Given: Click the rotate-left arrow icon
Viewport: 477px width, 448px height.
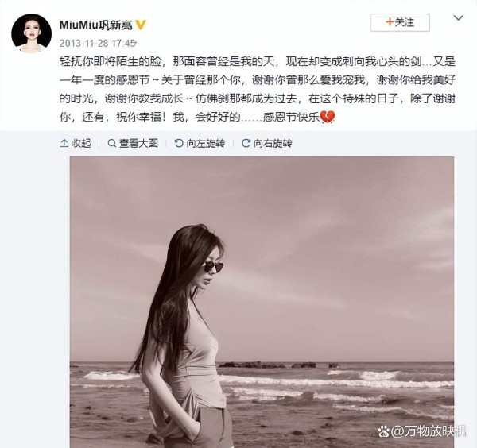Looking at the screenshot, I should click(x=179, y=143).
